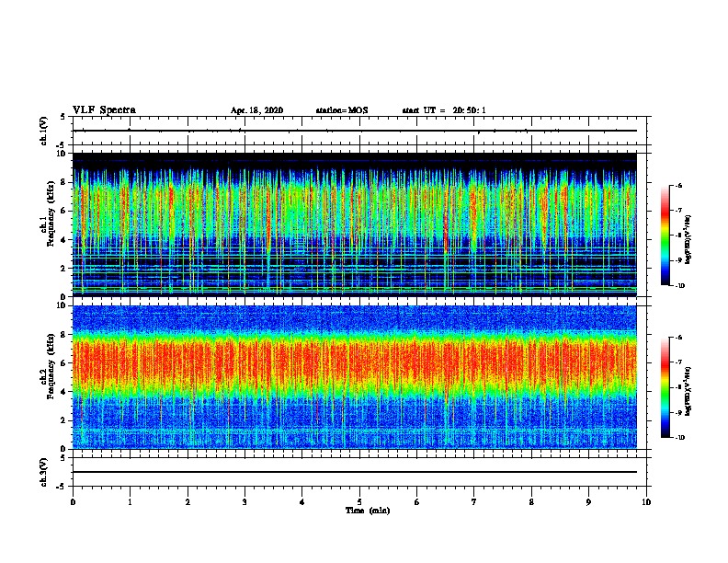Click the "-6" label on ch.1 color scale
This screenshot has width=728, height=563.
(678, 186)
